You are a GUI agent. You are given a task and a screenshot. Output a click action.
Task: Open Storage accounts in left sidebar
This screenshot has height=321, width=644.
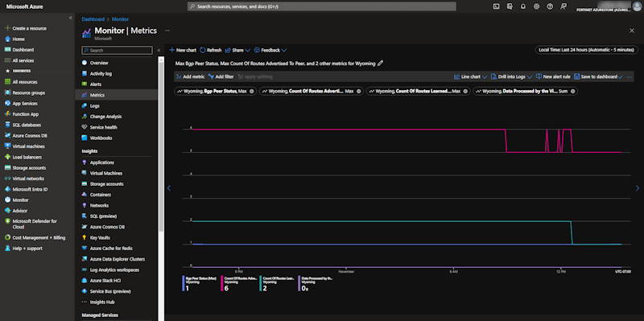29,168
